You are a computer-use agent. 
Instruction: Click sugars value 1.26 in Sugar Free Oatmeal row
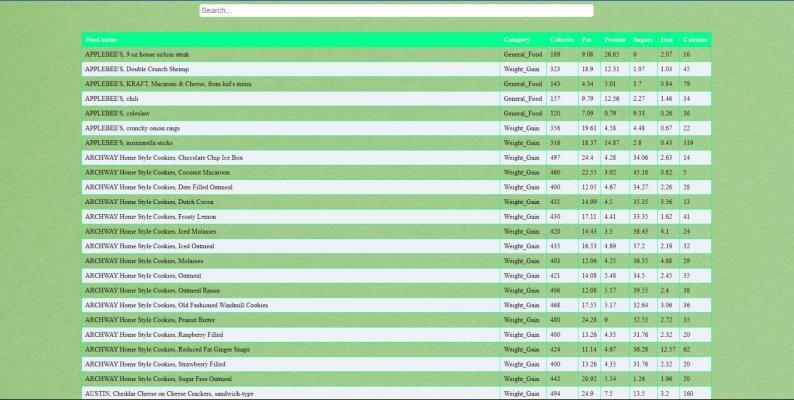coord(639,379)
